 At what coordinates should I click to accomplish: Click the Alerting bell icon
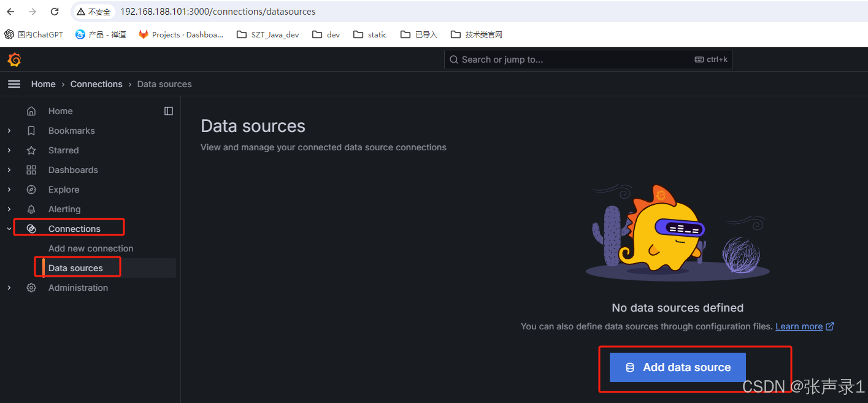coord(31,209)
